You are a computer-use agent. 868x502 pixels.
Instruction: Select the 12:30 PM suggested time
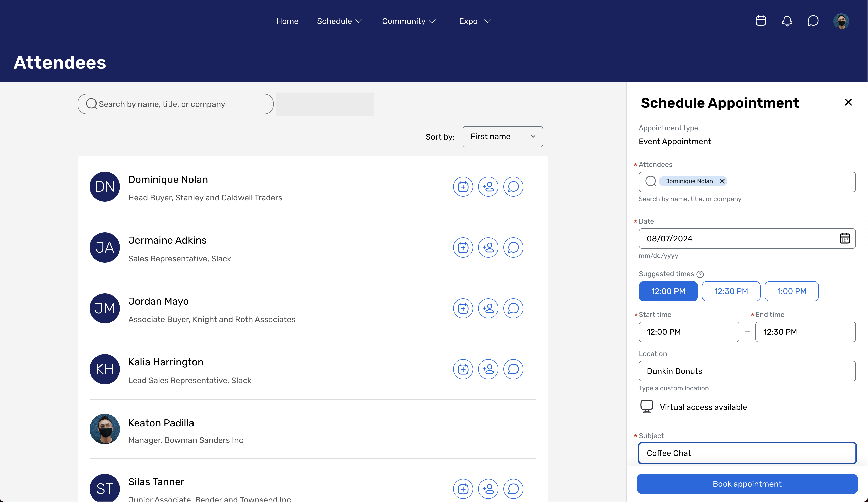731,291
